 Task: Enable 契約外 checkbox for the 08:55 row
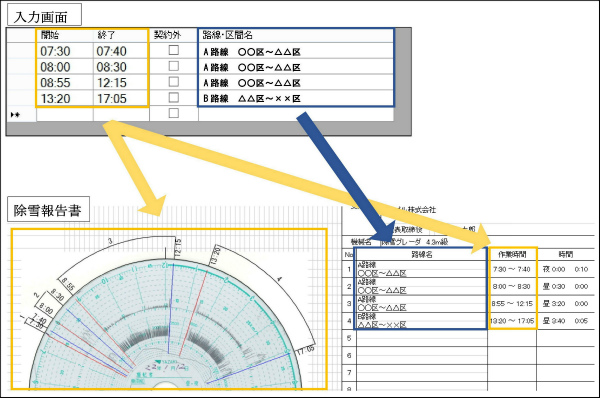click(x=174, y=82)
